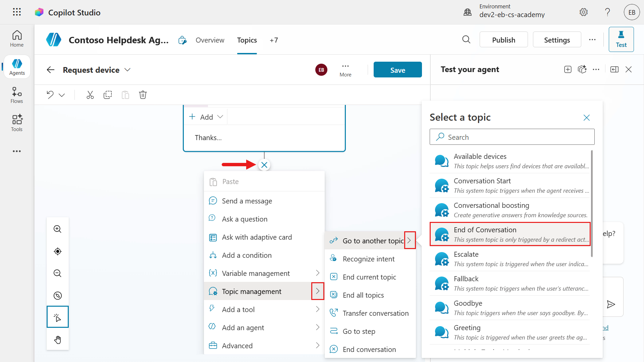Open search in the agent header
Viewport: 644px width, 362px height.
point(466,40)
